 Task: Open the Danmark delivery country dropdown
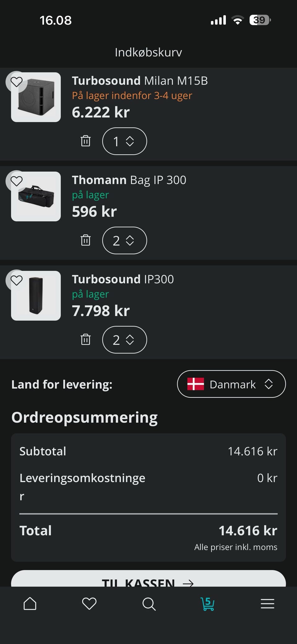coord(231,384)
